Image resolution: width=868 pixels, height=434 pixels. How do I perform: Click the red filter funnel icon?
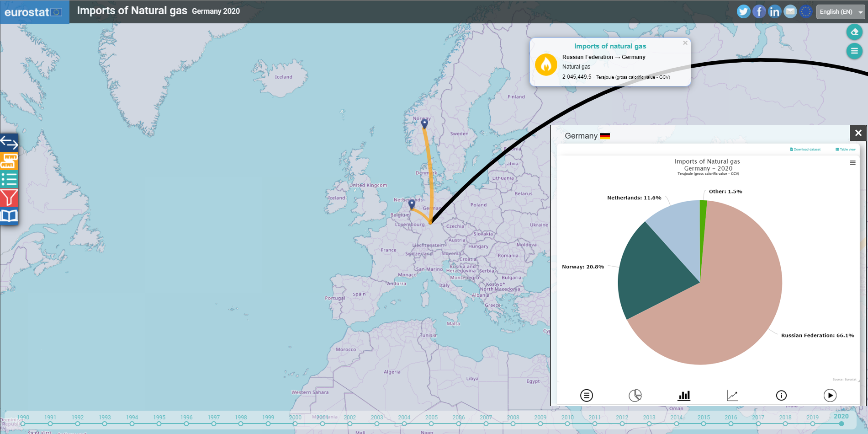[9, 198]
